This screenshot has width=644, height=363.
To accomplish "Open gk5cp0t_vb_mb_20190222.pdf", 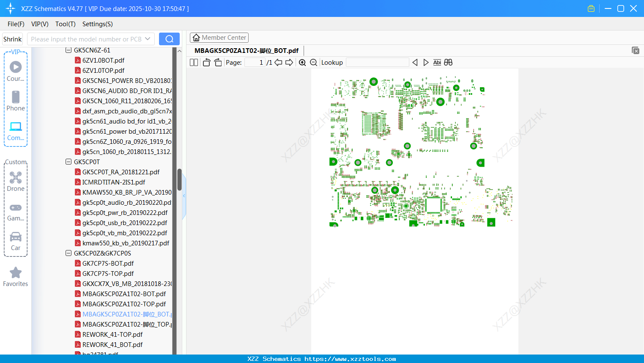I will click(125, 233).
